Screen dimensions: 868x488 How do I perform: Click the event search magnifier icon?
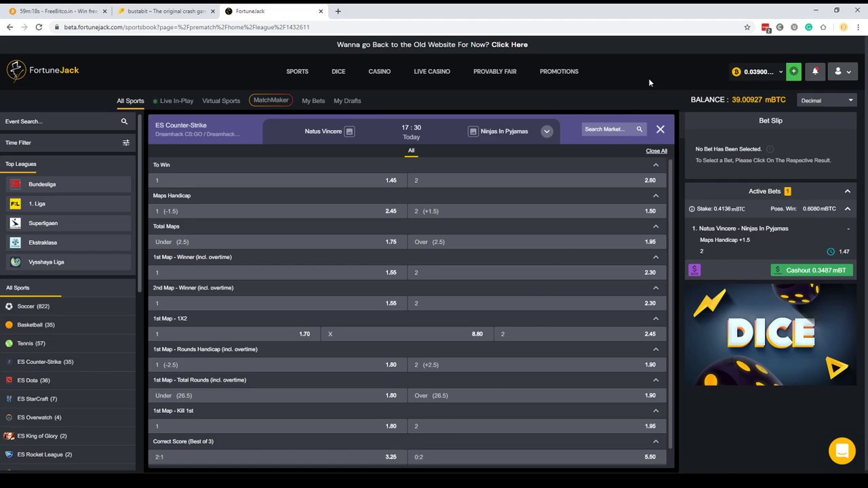pyautogui.click(x=124, y=121)
